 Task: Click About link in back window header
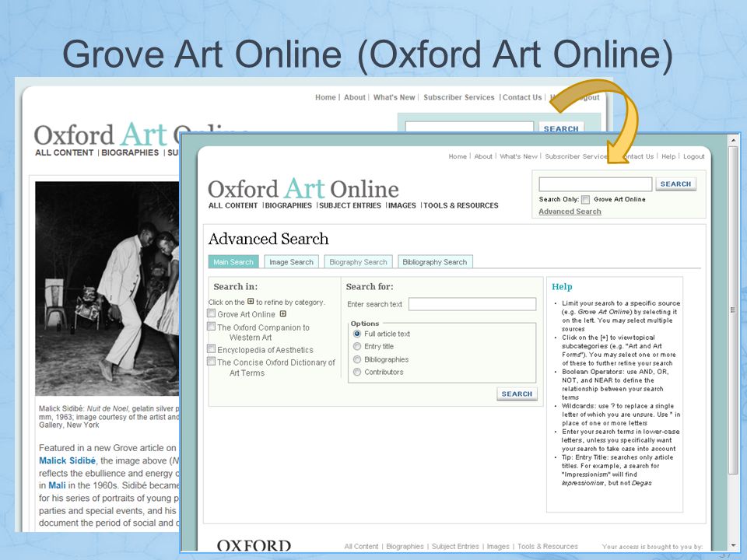[355, 97]
